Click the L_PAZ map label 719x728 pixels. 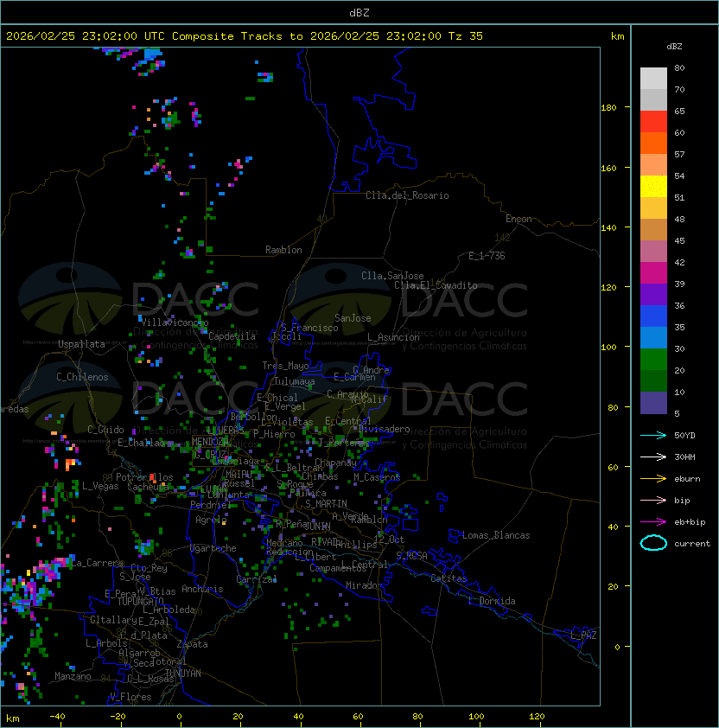(583, 635)
